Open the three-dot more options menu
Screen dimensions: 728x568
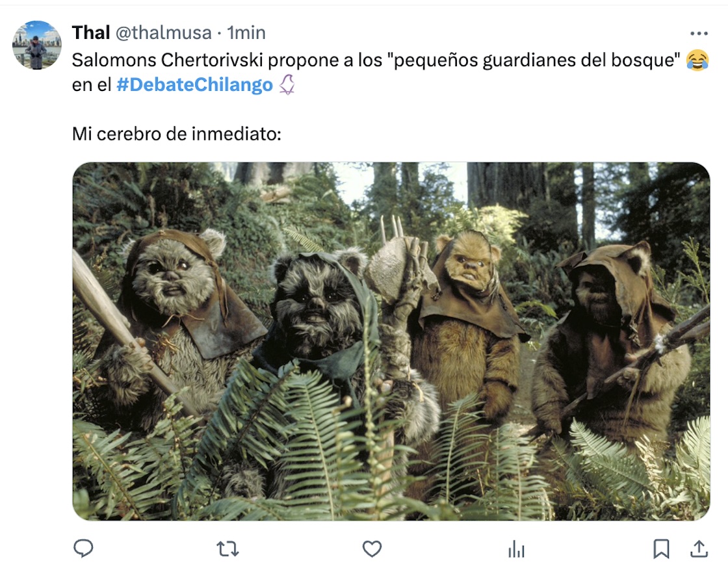[x=699, y=33]
